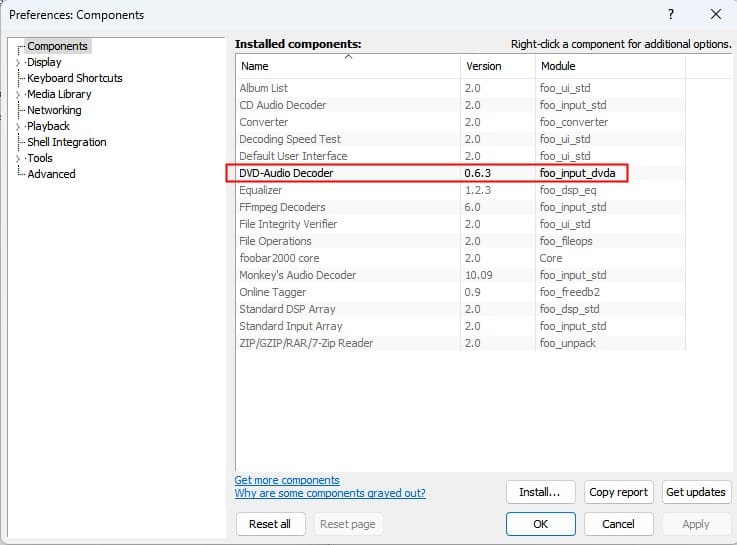
Task: Confirm preferences with the OK button
Action: [x=541, y=524]
